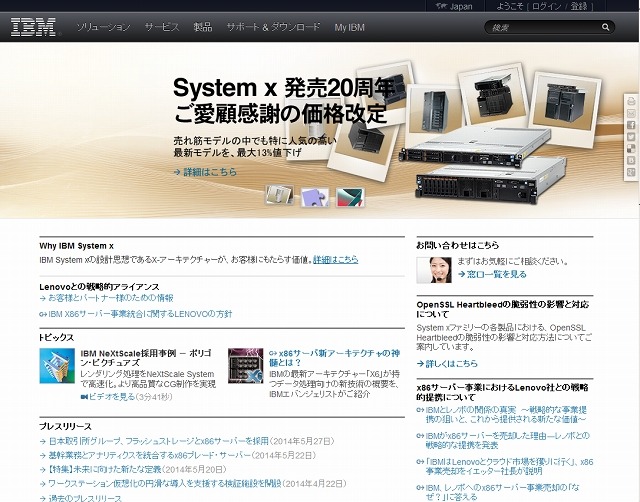Click the IBM logo

click(33, 27)
